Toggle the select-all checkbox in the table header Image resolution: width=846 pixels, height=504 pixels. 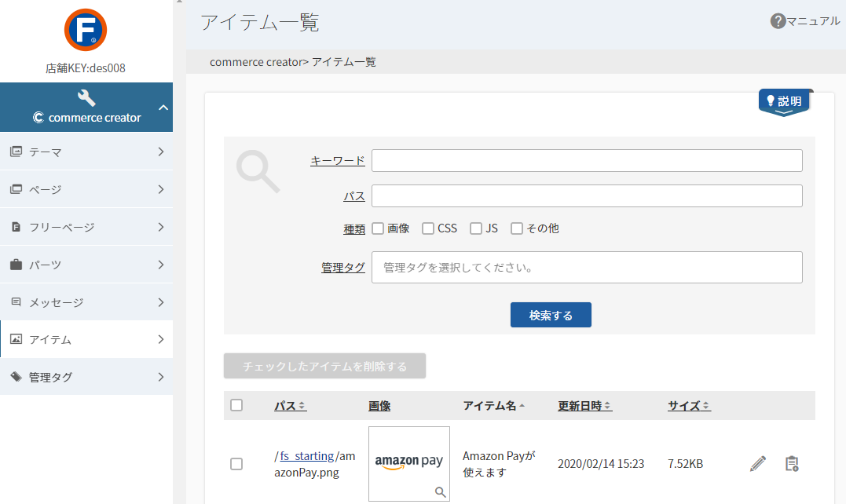point(236,405)
